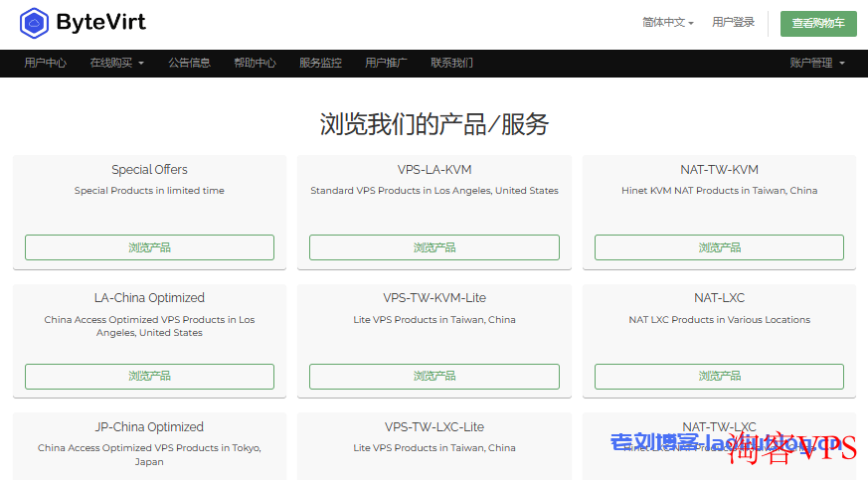The width and height of the screenshot is (868, 480).
Task: Browse products under Special Offers card
Action: click(149, 247)
